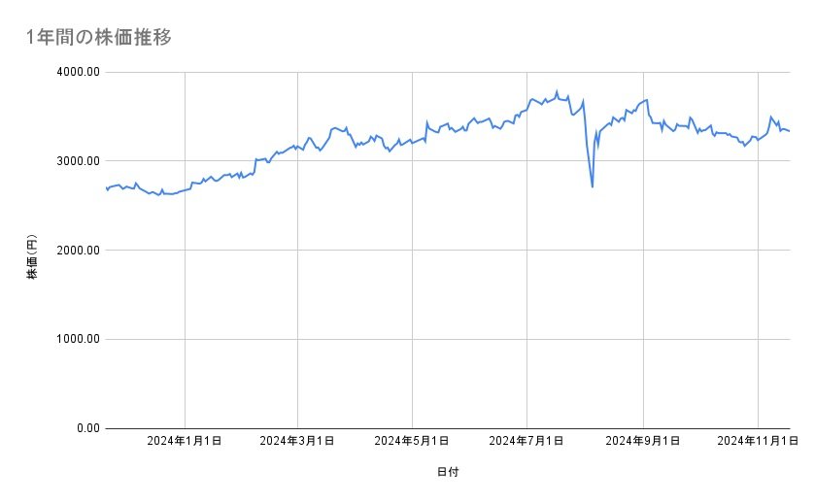The image size is (815, 504).
Task: Click the highest peak of the price line
Action: click(x=557, y=91)
